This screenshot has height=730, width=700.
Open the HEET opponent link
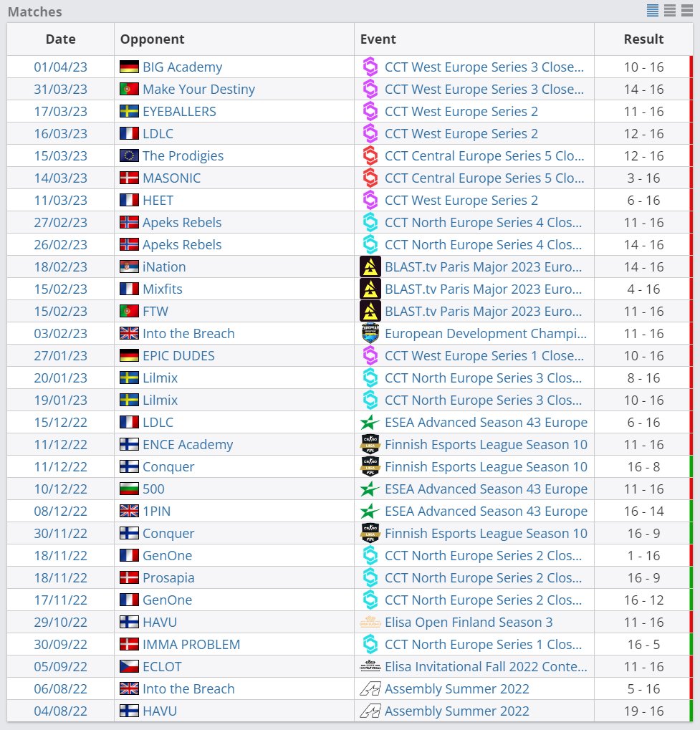pos(158,200)
